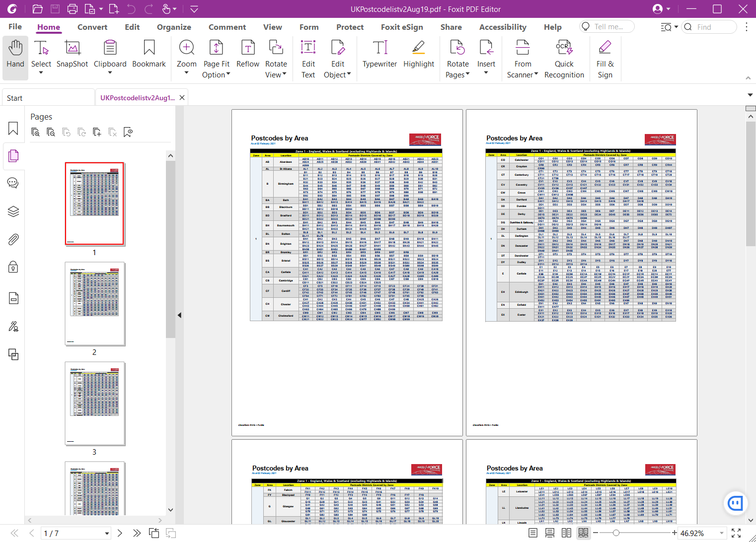This screenshot has height=542, width=756.
Task: Select page 3 thumbnail
Action: tap(94, 404)
